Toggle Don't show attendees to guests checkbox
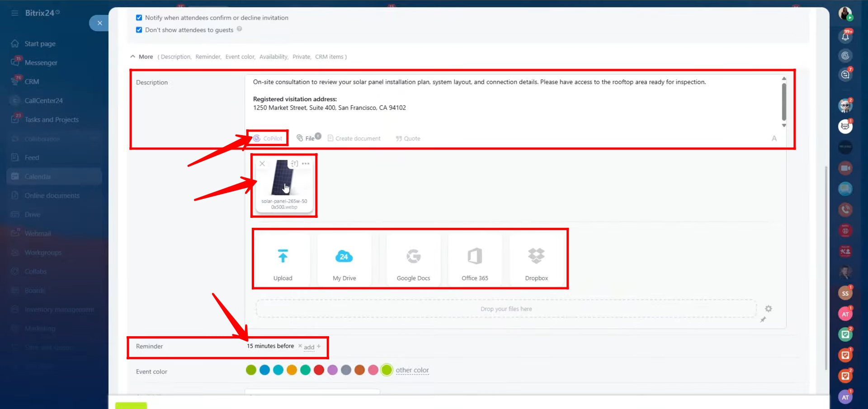868x409 pixels. (139, 30)
